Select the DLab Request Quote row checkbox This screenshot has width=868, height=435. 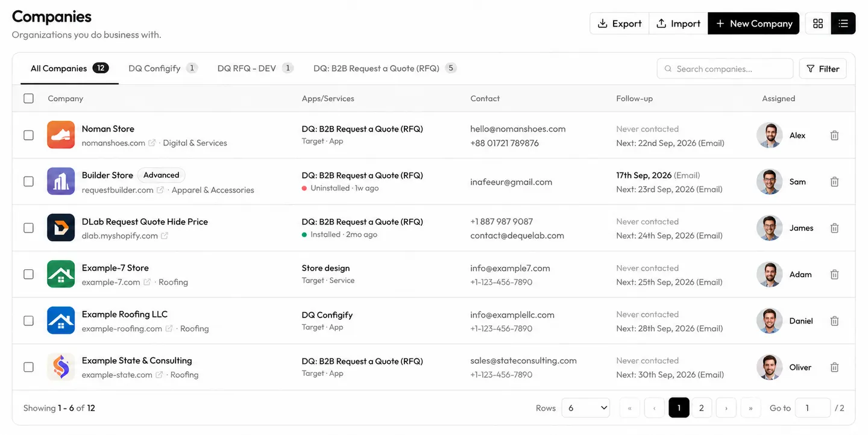point(28,228)
